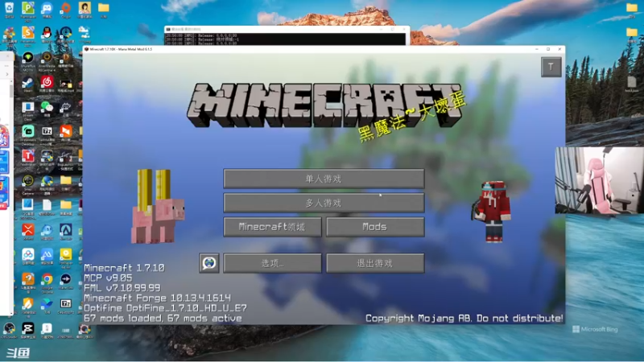Click '67 mods loaded, 67 mods active' text
This screenshot has width=644, height=362.
163,318
